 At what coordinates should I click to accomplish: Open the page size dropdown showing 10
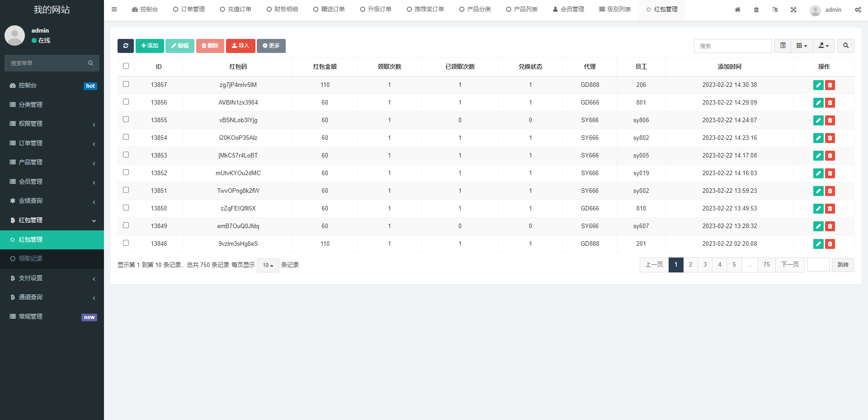pos(268,265)
